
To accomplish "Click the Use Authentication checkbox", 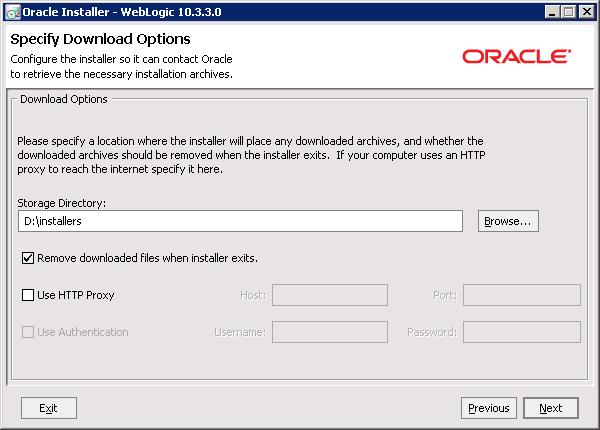I will click(x=28, y=332).
